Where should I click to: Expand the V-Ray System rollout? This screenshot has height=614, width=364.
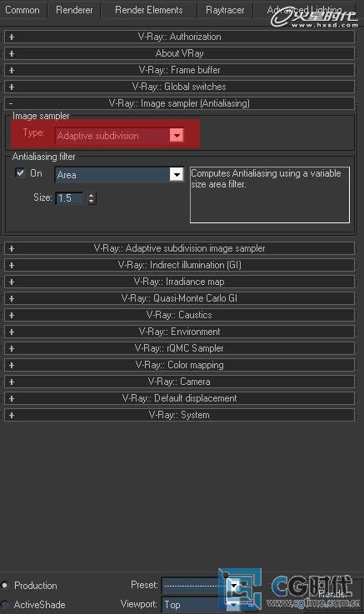(180, 415)
